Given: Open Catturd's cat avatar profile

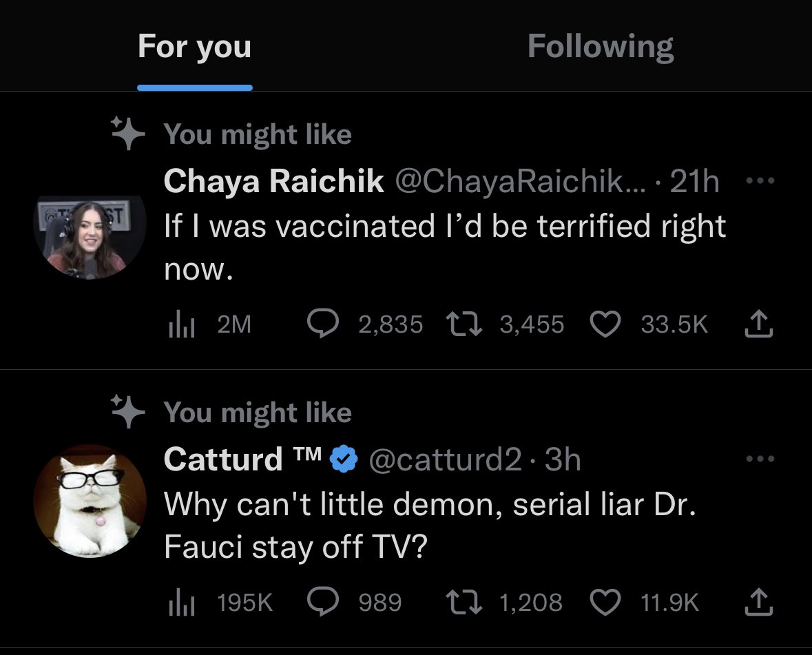Looking at the screenshot, I should tap(90, 501).
